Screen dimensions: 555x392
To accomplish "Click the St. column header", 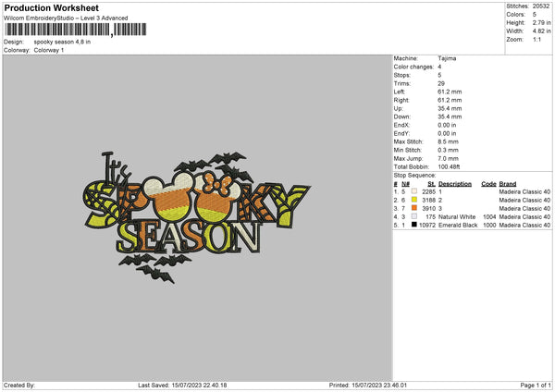I will 431,184.
